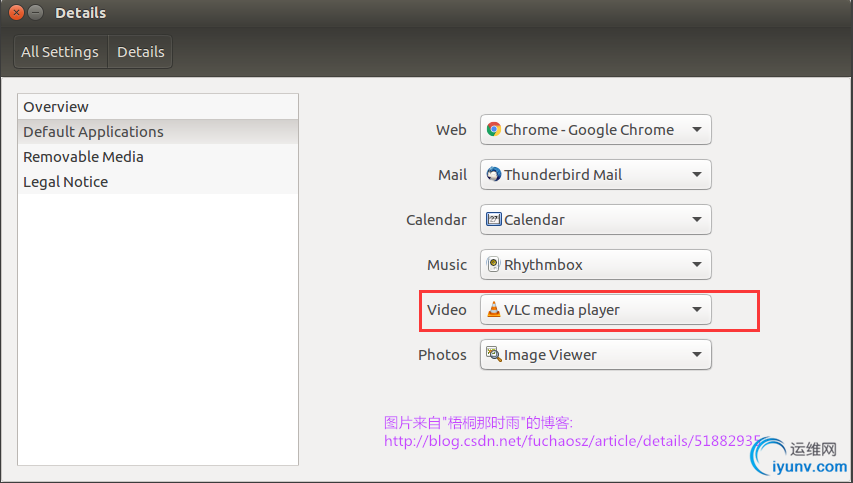Open the Music default application dropdown
The height and width of the screenshot is (483, 853).
(596, 264)
